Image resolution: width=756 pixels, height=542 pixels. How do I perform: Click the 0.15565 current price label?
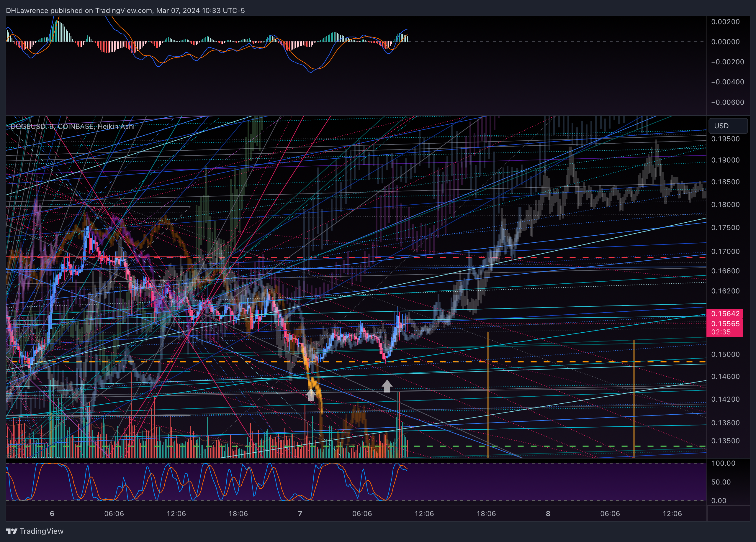click(725, 323)
